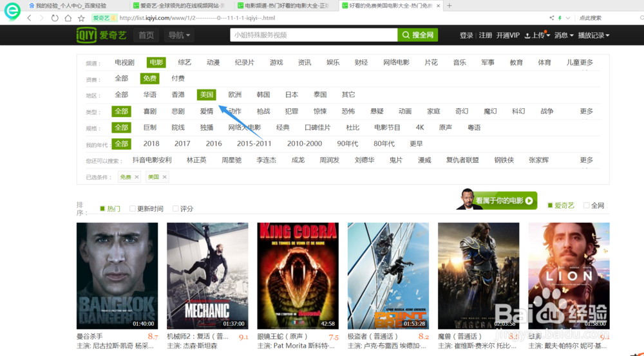The width and height of the screenshot is (644, 356).
Task: Select the 综艺 channel
Action: [x=184, y=62]
